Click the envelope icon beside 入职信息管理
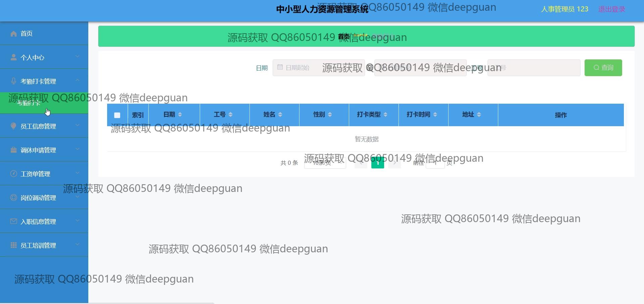 coord(13,221)
